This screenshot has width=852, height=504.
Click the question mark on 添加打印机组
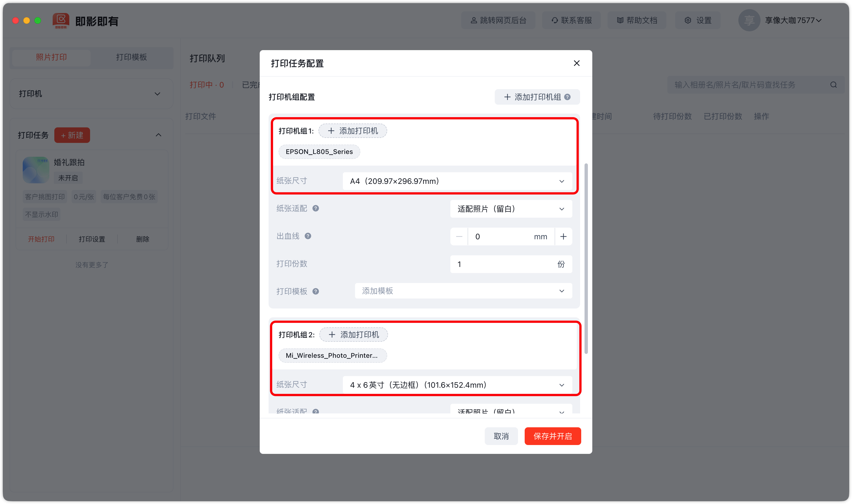pyautogui.click(x=567, y=97)
